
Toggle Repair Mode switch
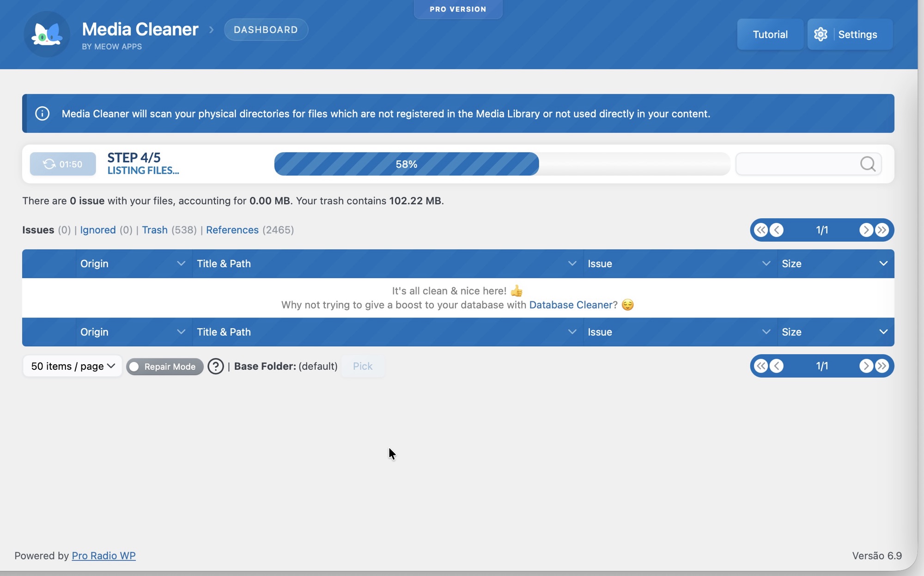click(134, 367)
